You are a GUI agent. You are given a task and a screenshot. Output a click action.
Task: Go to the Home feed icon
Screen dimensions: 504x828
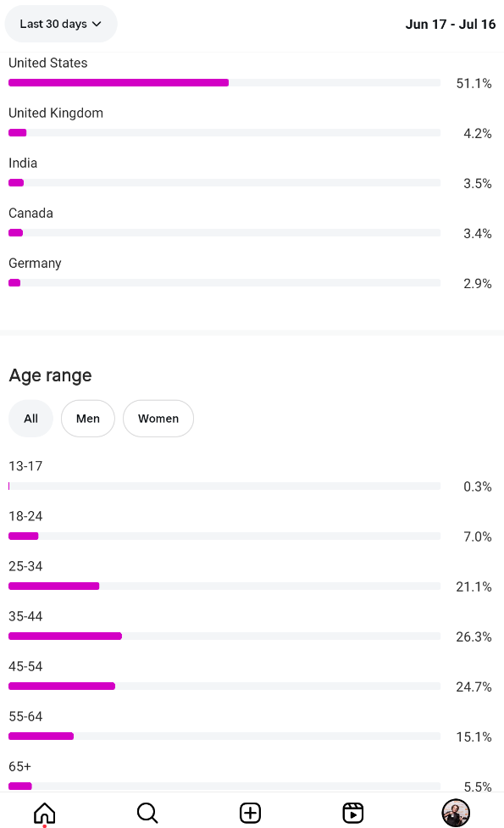pyautogui.click(x=44, y=814)
